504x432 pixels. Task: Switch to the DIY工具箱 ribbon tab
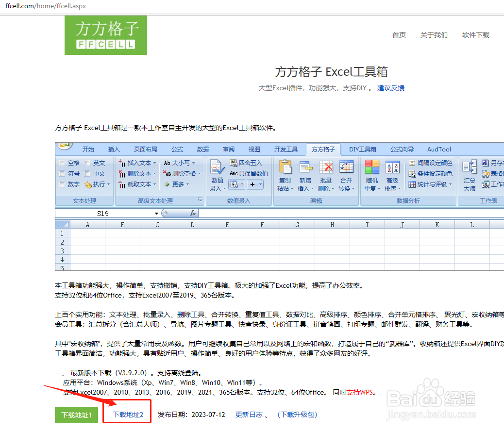point(363,150)
